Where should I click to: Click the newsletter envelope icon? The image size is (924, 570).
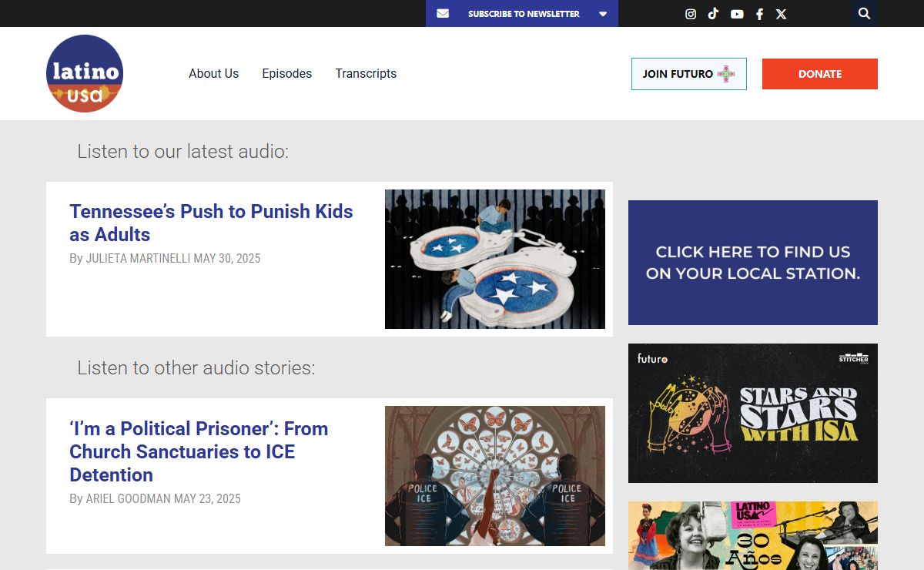pyautogui.click(x=443, y=14)
